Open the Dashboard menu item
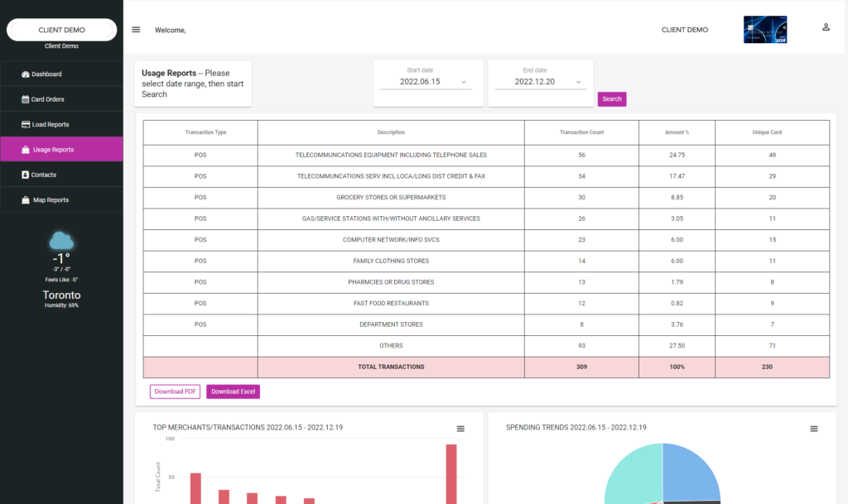 click(x=61, y=74)
